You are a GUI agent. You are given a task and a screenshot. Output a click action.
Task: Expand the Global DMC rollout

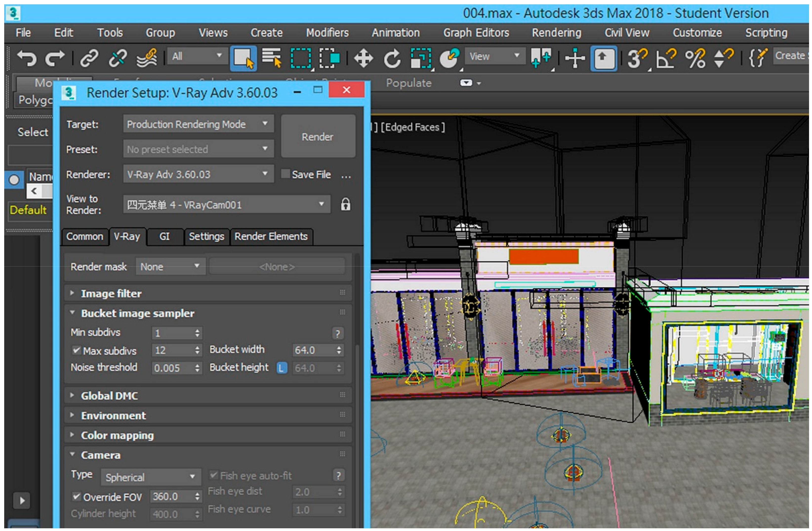[x=208, y=395]
